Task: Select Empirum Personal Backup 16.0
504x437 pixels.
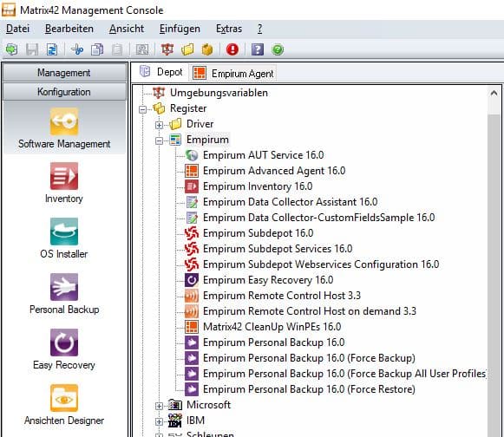Action: (x=274, y=342)
